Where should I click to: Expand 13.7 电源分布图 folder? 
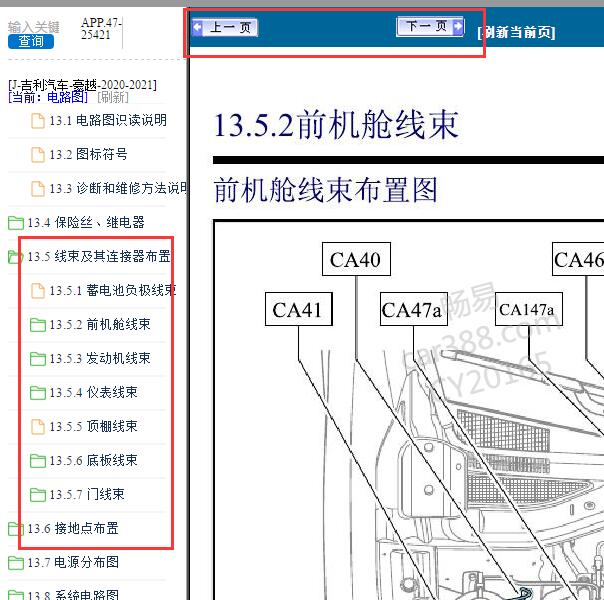click(x=72, y=562)
